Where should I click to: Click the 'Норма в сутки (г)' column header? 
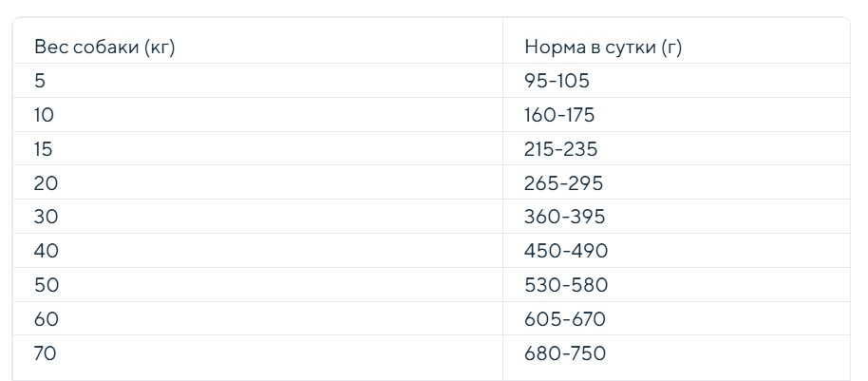coord(603,48)
